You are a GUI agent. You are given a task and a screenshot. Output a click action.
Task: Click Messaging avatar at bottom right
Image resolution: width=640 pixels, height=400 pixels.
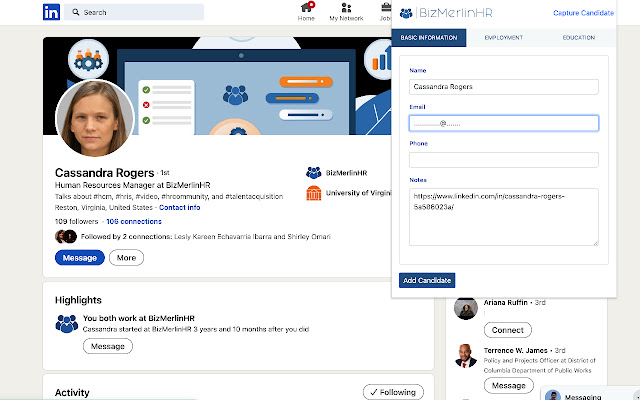[x=553, y=396]
